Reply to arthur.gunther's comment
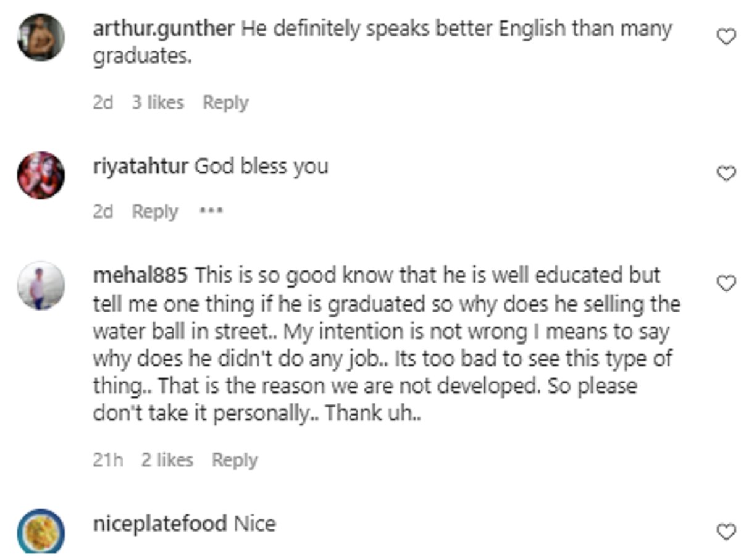 coord(225,102)
